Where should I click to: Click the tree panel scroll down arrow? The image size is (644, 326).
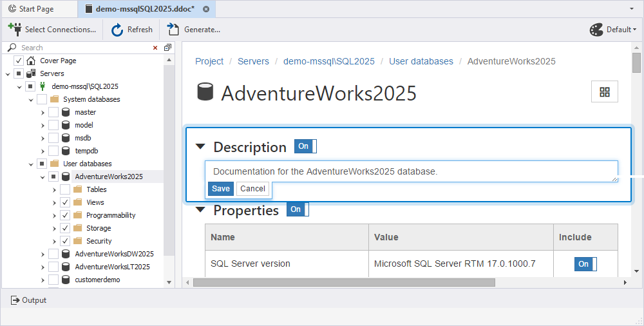coord(169,282)
